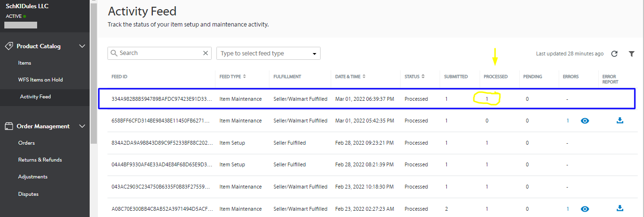The width and height of the screenshot is (644, 217).
Task: Open the feed type dropdown
Action: (x=268, y=54)
